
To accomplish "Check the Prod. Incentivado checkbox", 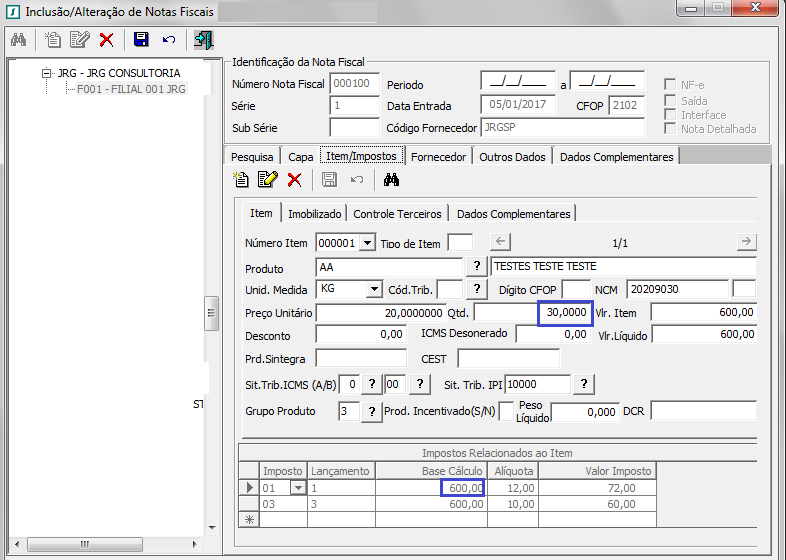I will pyautogui.click(x=506, y=411).
